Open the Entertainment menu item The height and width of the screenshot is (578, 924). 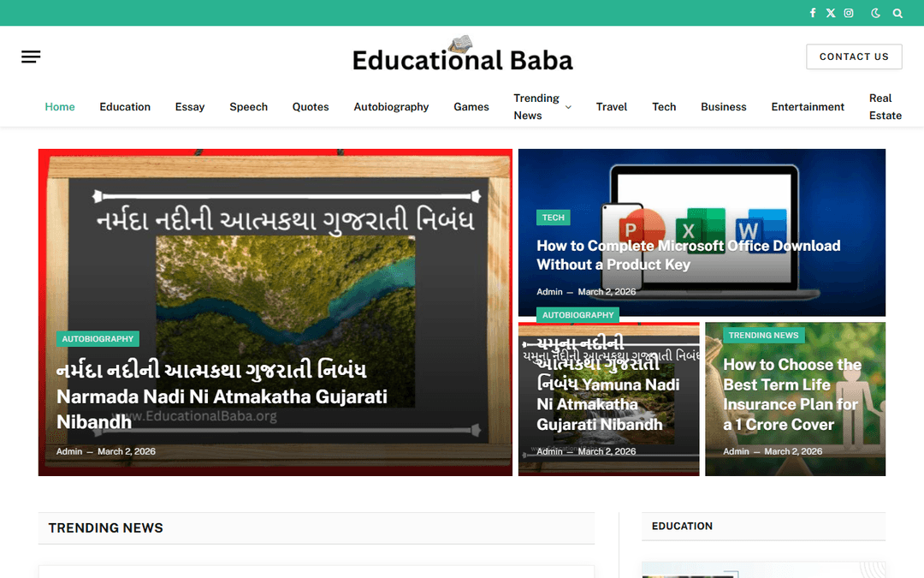pyautogui.click(x=808, y=107)
